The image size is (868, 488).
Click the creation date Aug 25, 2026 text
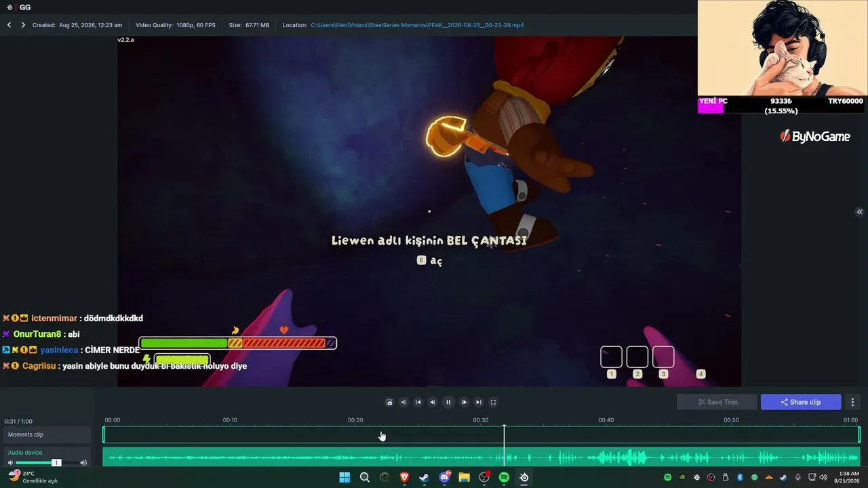pos(77,25)
